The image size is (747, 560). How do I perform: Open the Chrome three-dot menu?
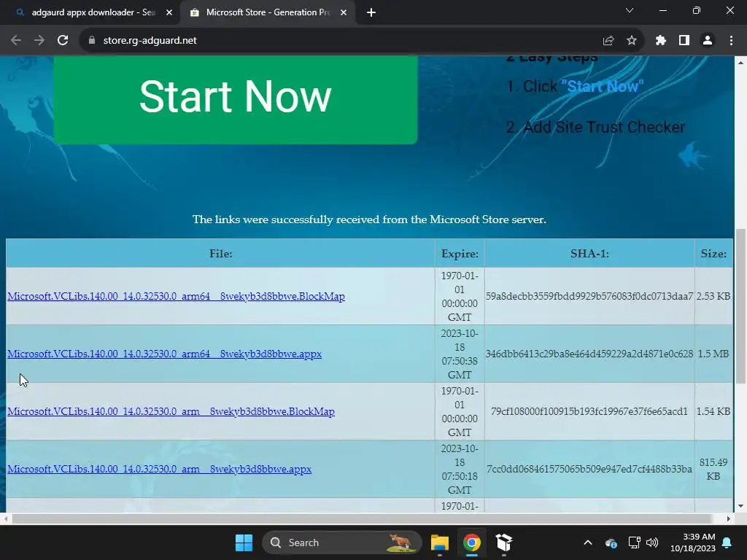pos(731,41)
